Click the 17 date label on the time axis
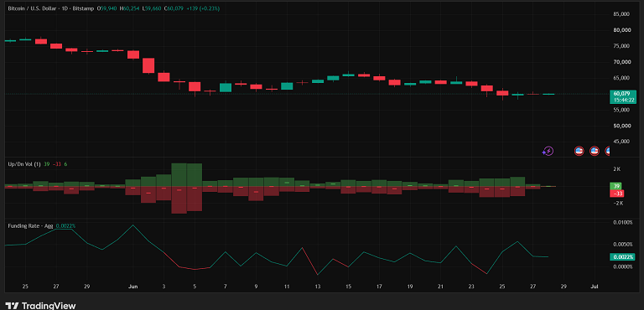 379,287
